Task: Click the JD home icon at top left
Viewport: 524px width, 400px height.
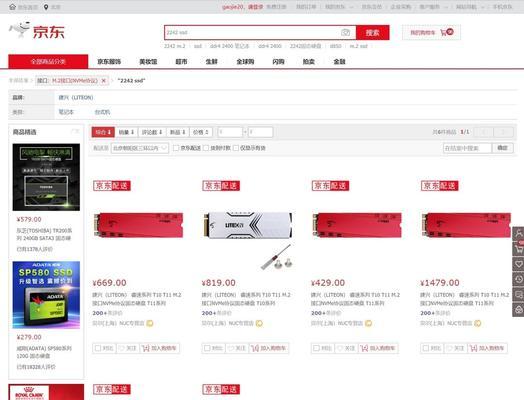Action: 12,7
